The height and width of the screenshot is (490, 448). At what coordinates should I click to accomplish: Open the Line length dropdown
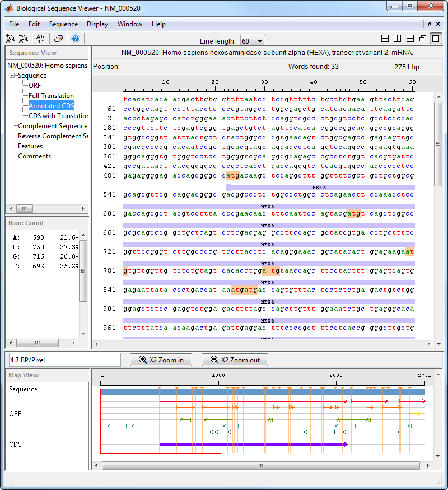click(x=253, y=41)
